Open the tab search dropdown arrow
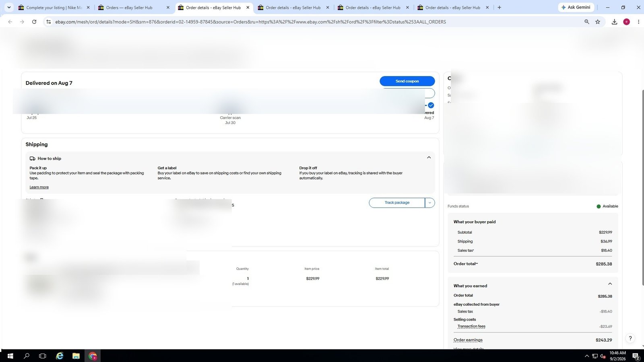The height and width of the screenshot is (362, 644). (9, 7)
